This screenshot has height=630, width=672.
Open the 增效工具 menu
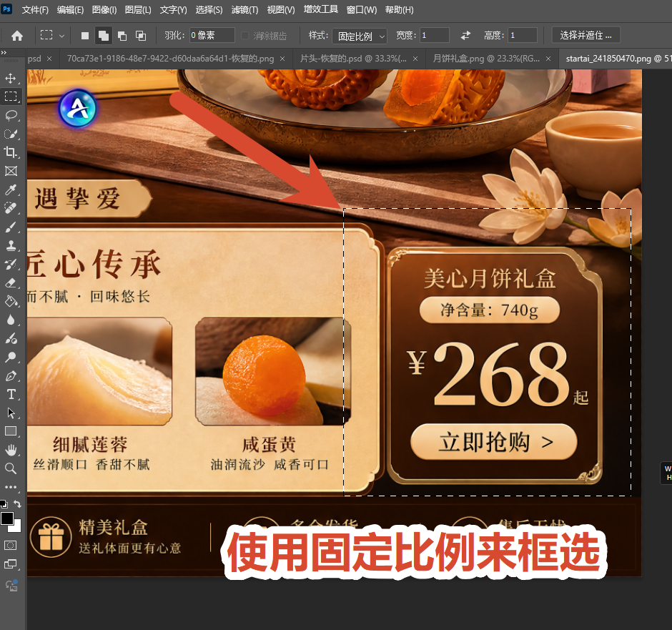coord(320,9)
